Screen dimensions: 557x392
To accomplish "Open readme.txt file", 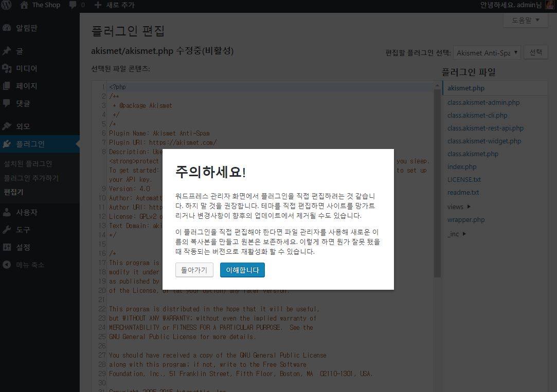I will tap(463, 192).
